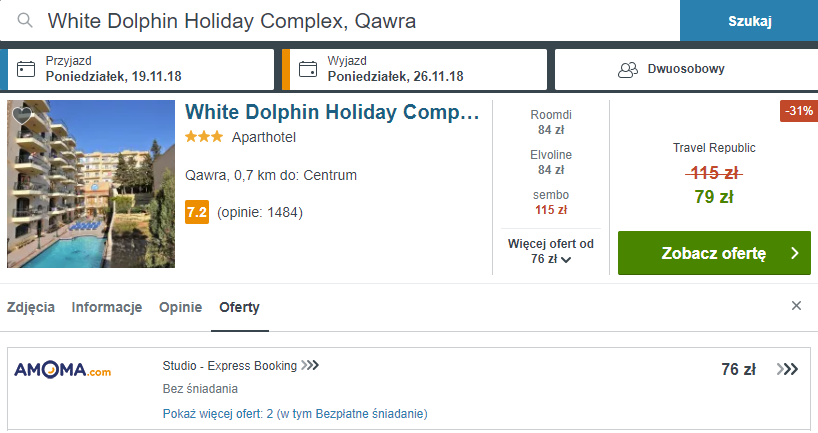Click the Szukaj search button
The width and height of the screenshot is (818, 433).
[749, 21]
